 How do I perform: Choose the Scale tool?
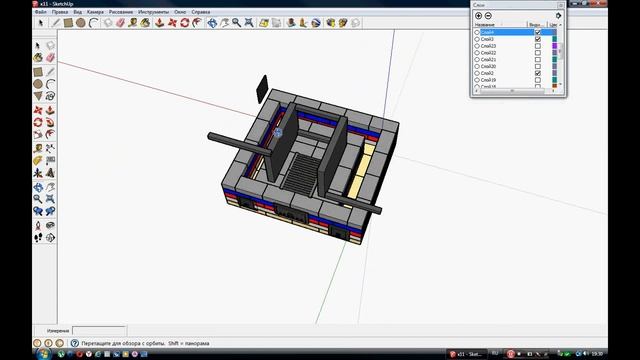38,134
